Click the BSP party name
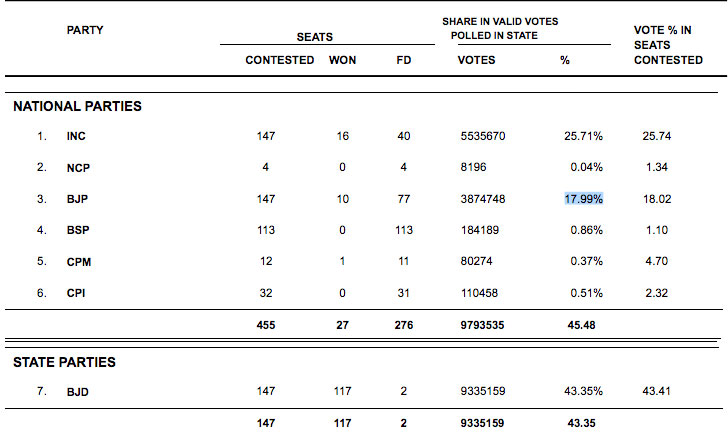This screenshot has width=728, height=433. click(x=78, y=230)
